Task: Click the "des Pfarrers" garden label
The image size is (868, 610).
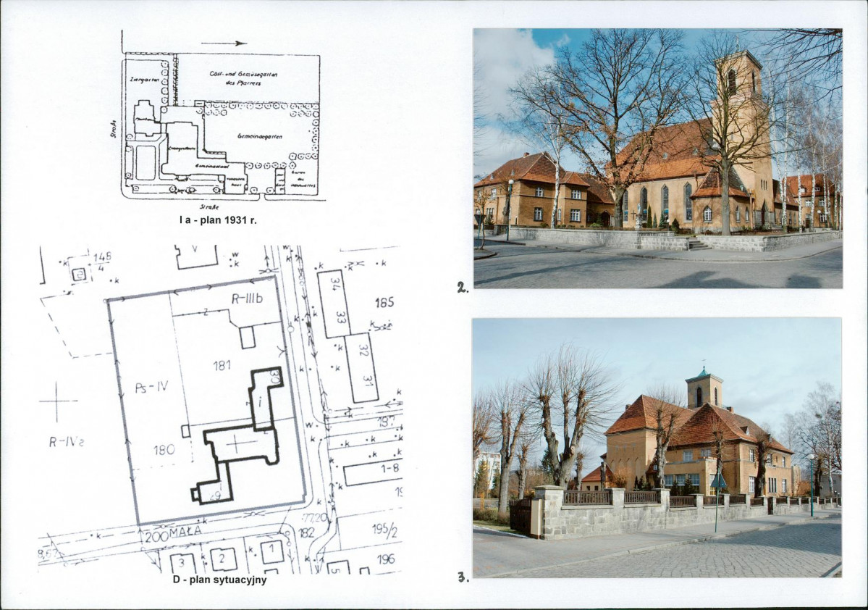Action: coord(243,83)
